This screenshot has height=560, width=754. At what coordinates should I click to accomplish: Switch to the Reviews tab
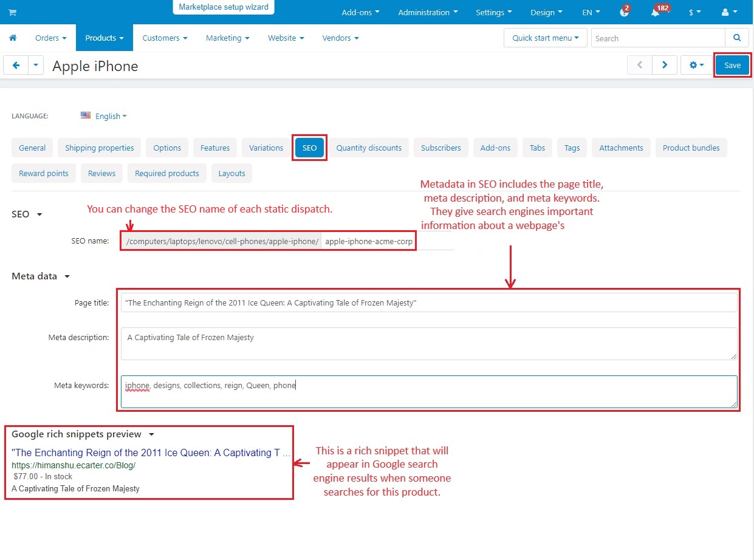pyautogui.click(x=101, y=173)
